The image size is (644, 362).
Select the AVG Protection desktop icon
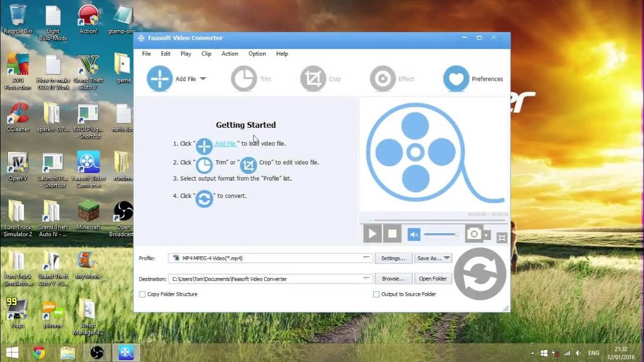18,72
